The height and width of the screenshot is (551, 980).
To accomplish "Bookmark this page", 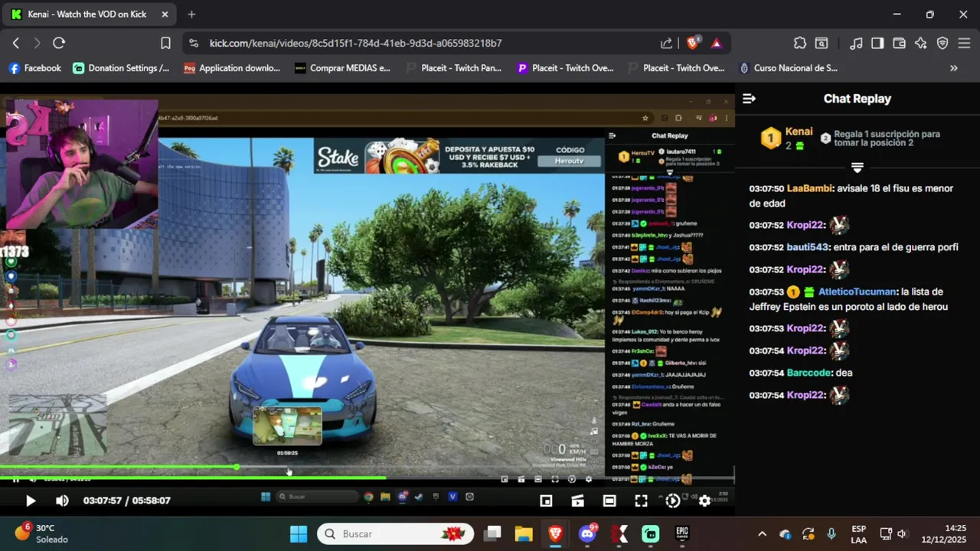I will pos(165,43).
